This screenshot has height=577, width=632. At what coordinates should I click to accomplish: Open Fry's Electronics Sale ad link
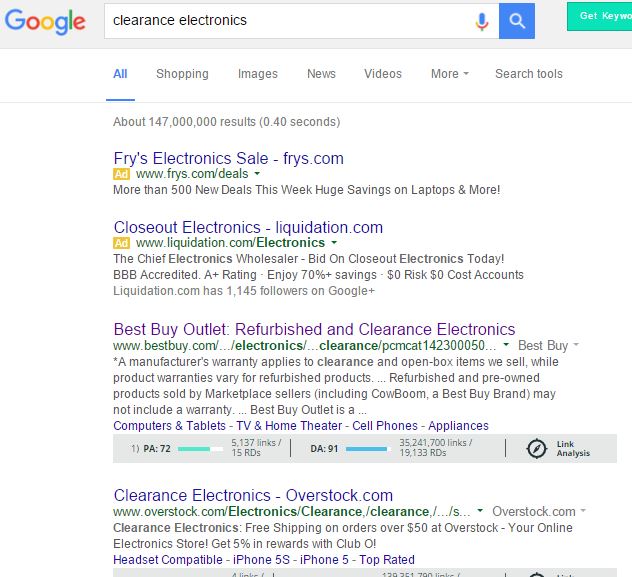(x=229, y=158)
